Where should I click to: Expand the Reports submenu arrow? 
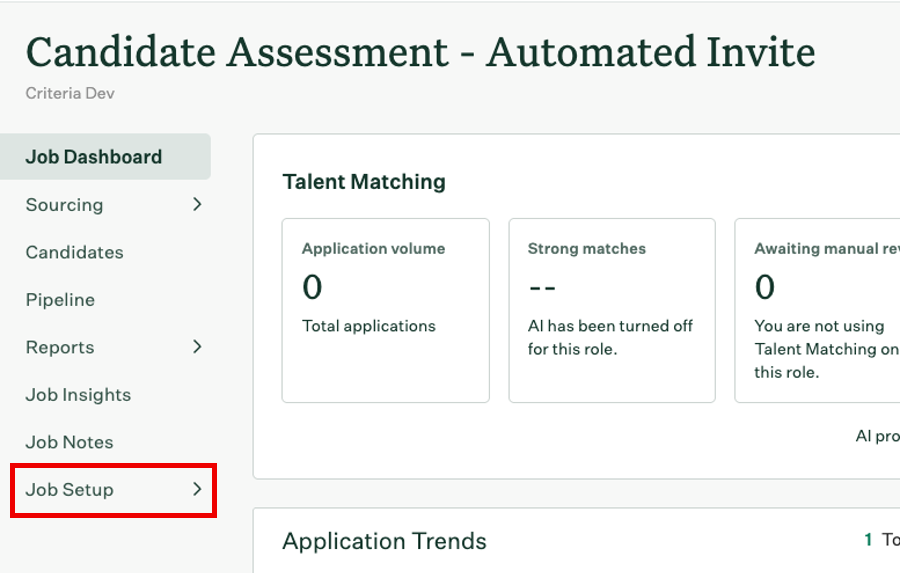[197, 347]
